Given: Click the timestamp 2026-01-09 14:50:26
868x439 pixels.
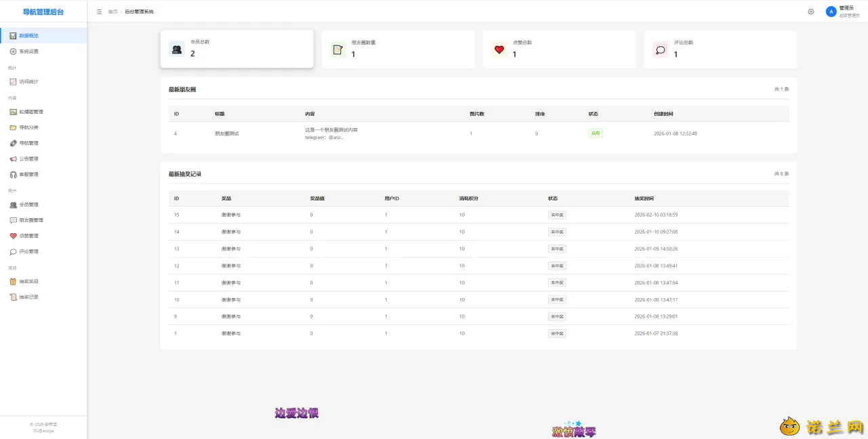Looking at the screenshot, I should tap(656, 249).
